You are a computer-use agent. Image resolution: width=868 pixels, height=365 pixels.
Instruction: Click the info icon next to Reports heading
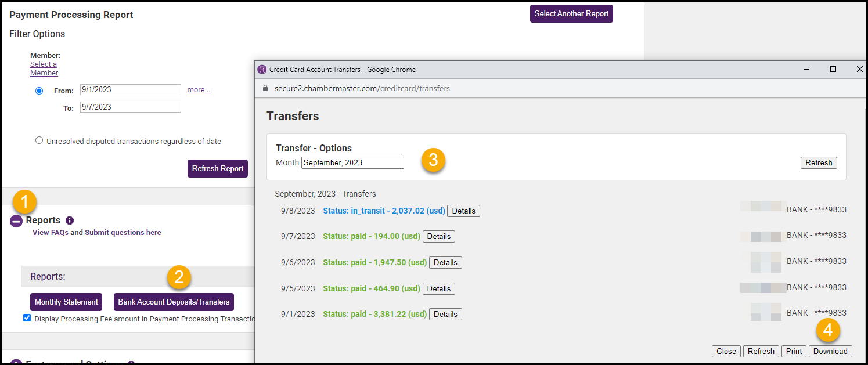click(70, 220)
